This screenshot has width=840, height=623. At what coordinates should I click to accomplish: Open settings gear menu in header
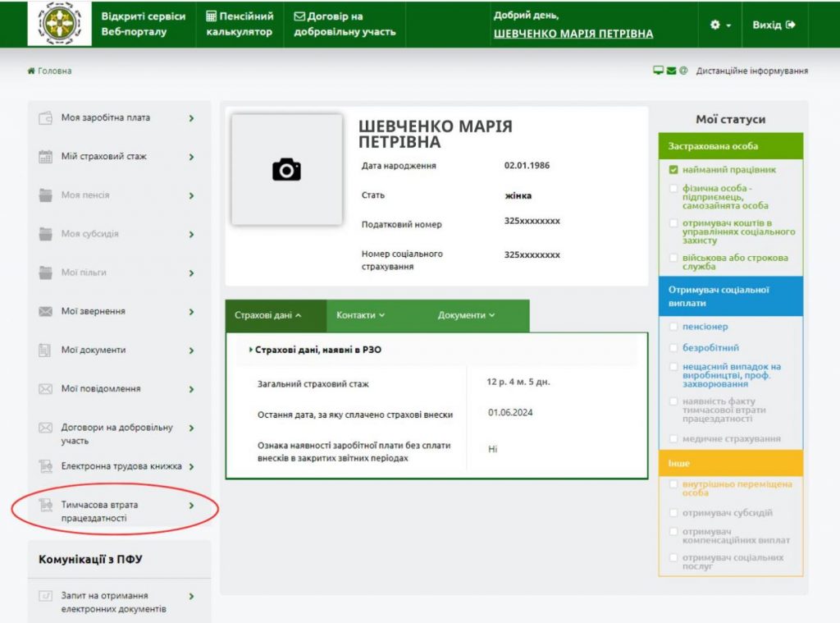[719, 25]
